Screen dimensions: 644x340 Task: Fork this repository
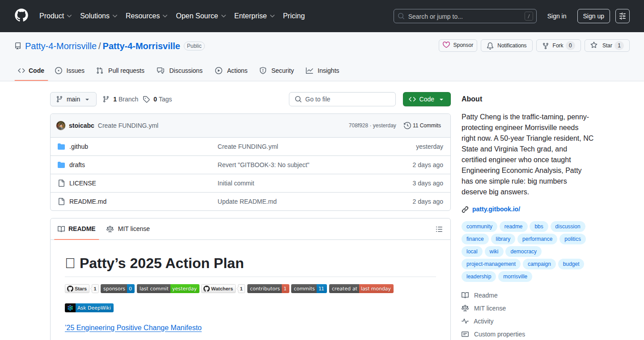[558, 46]
